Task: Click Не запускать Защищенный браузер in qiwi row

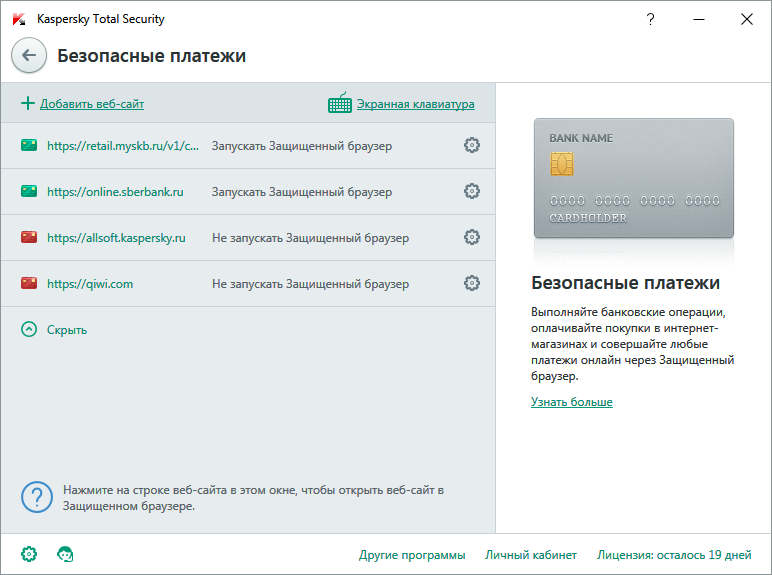Action: pos(310,284)
